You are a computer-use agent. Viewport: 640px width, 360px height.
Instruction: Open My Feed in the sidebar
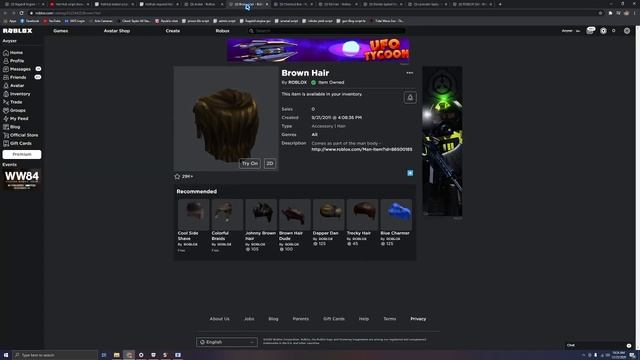click(16, 118)
